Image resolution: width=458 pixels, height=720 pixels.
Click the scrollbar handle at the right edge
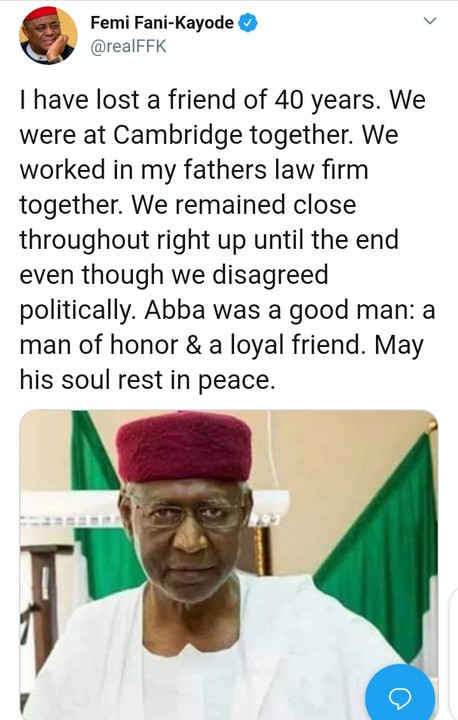pos(453,652)
